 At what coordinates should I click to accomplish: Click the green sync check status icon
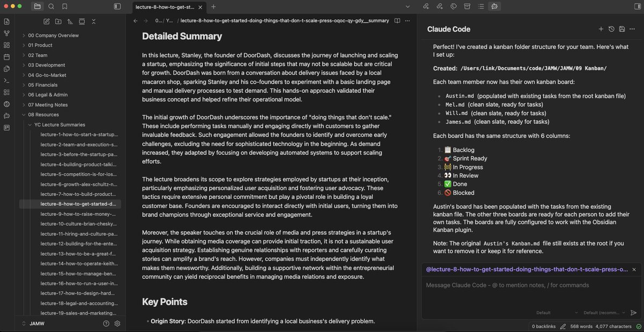point(638,326)
